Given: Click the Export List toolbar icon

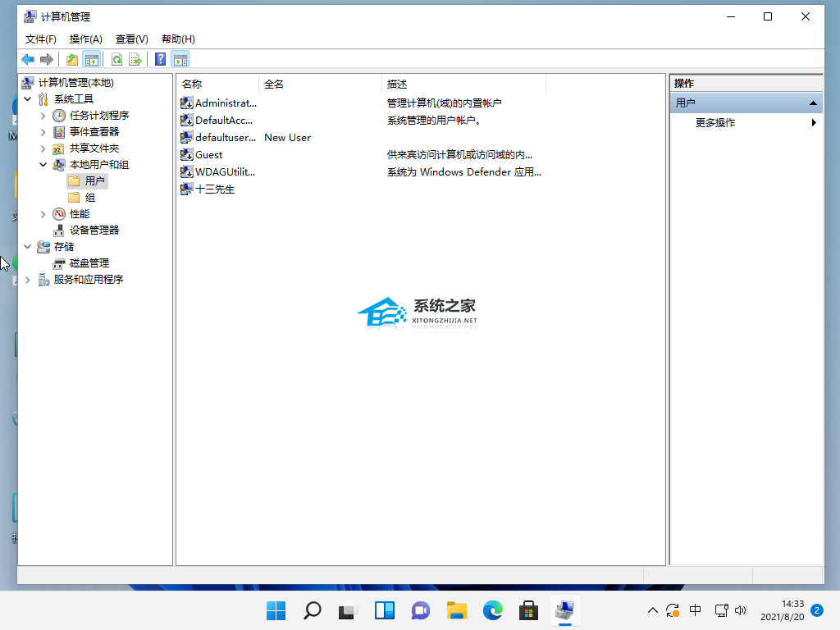Looking at the screenshot, I should 134,58.
